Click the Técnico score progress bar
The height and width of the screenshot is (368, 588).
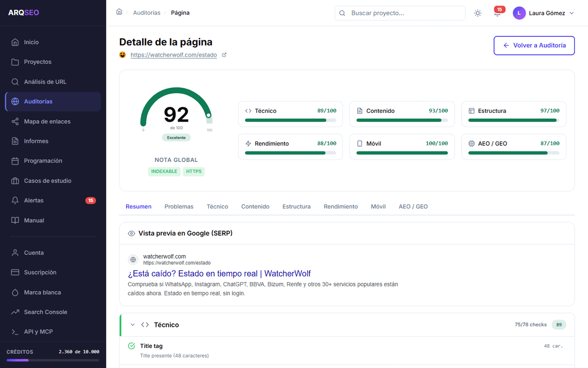pyautogui.click(x=291, y=120)
